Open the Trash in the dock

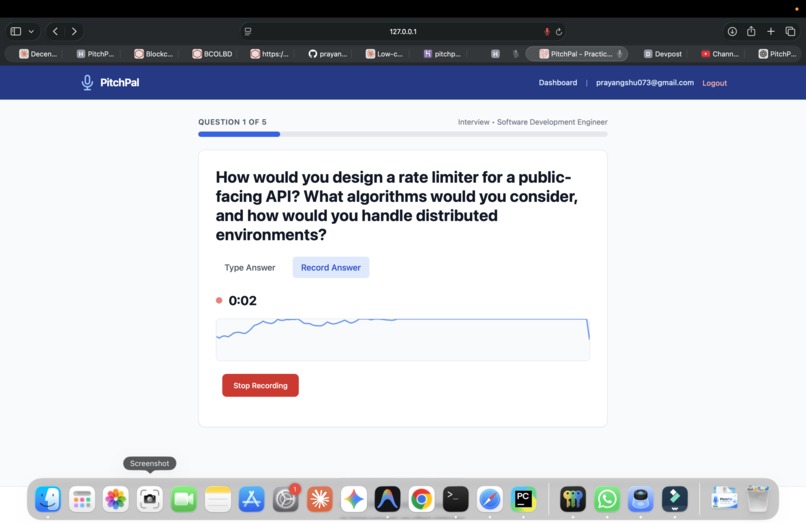click(757, 498)
